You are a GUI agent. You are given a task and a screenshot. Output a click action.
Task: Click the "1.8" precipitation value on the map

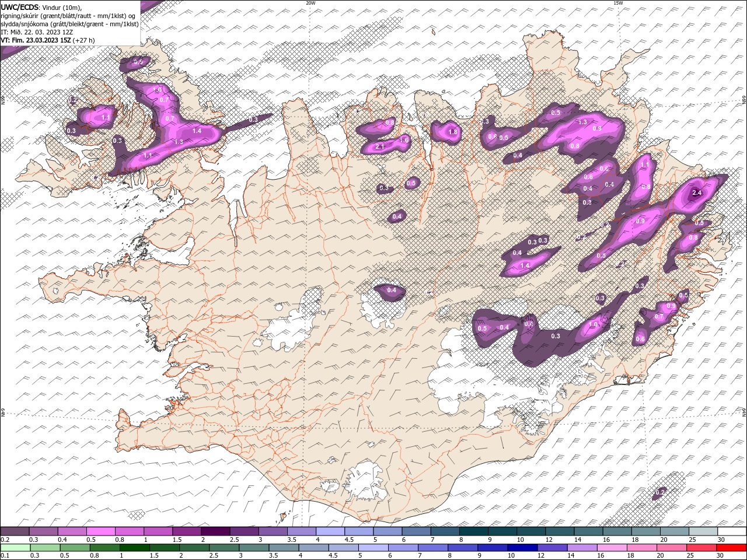(x=453, y=132)
